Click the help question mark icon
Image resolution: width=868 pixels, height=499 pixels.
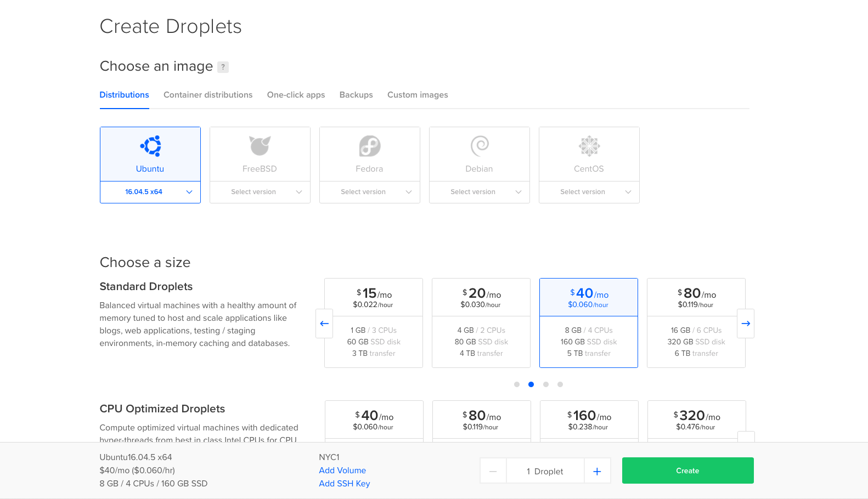(223, 67)
